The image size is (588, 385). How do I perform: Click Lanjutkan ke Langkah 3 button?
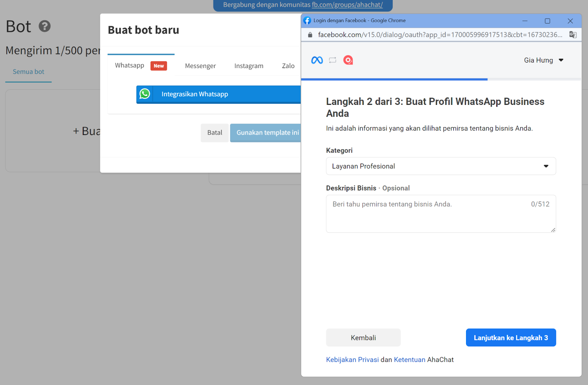(511, 338)
